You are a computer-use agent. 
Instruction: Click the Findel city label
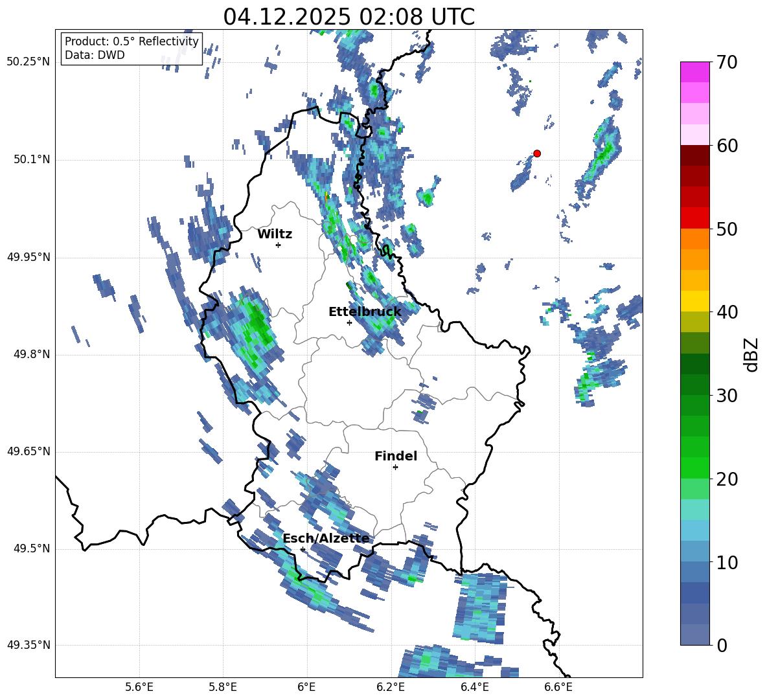(x=396, y=456)
